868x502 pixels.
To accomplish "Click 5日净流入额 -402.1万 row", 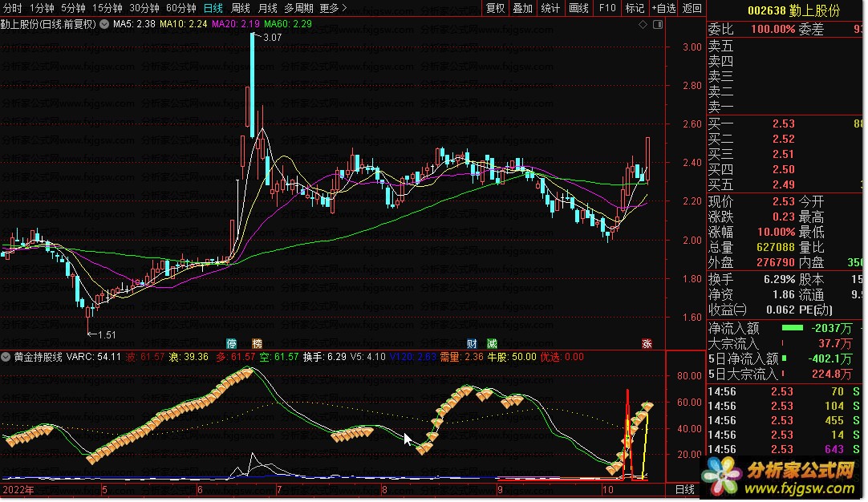I will 781,358.
